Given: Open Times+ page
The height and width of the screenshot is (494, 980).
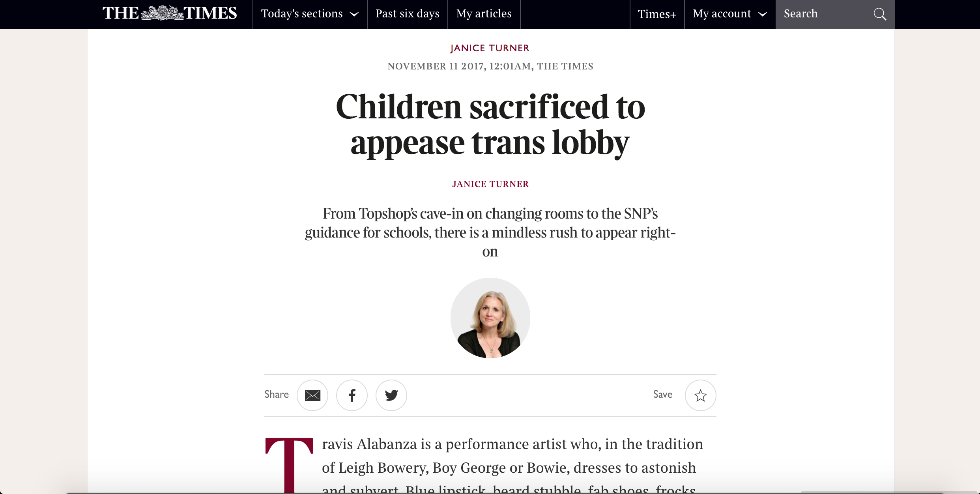Looking at the screenshot, I should pos(657,14).
